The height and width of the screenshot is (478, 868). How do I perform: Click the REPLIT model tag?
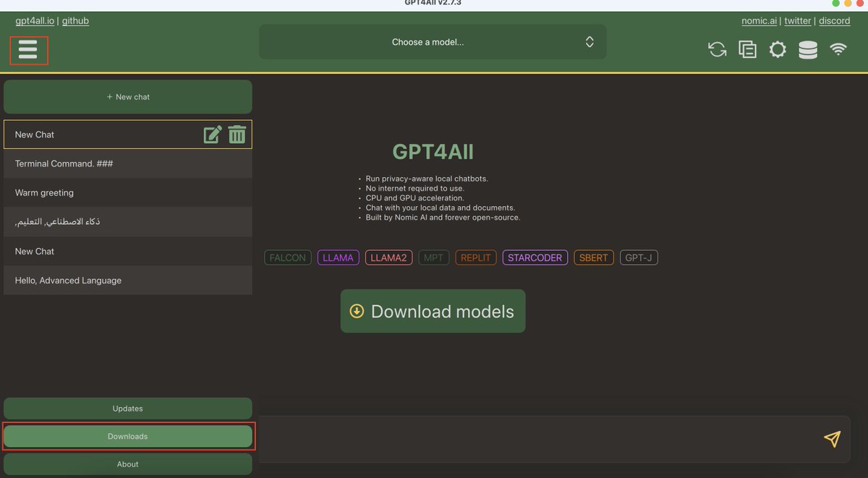click(x=476, y=257)
